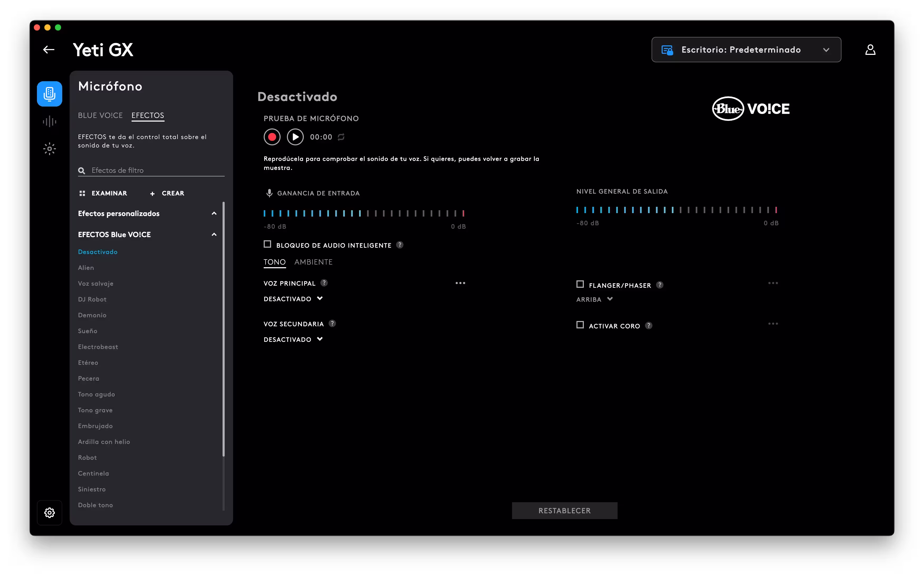Image resolution: width=924 pixels, height=575 pixels.
Task: Select the Ardilla con helio effect
Action: 104,442
